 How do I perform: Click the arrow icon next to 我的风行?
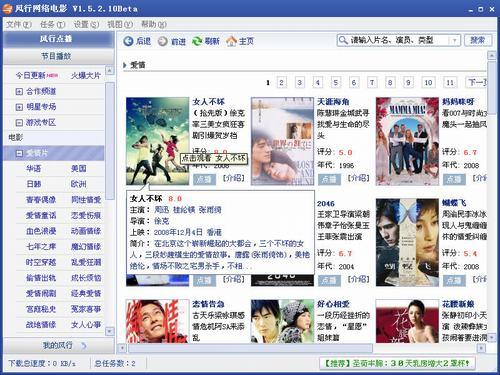tap(84, 346)
